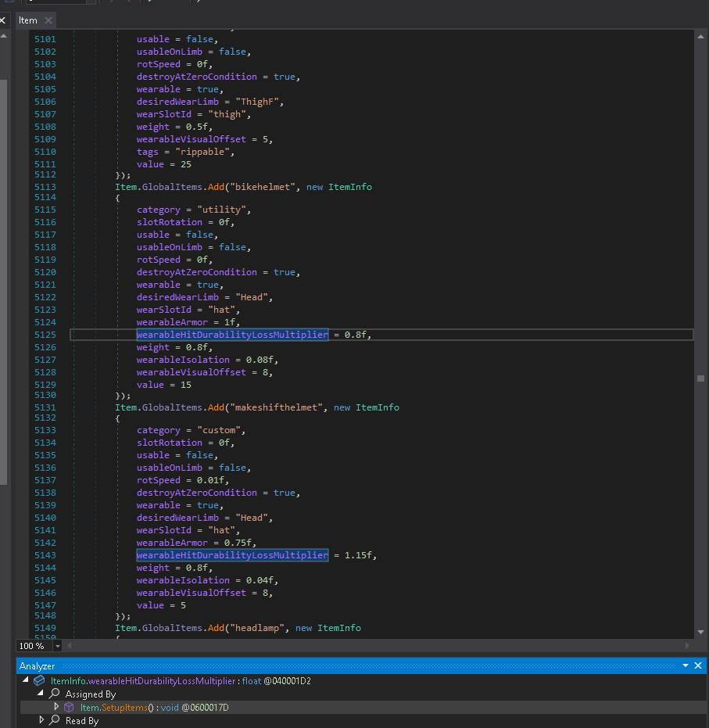Click wearableIsolation on line 5127
This screenshot has height=728, width=709.
pyautogui.click(x=183, y=360)
